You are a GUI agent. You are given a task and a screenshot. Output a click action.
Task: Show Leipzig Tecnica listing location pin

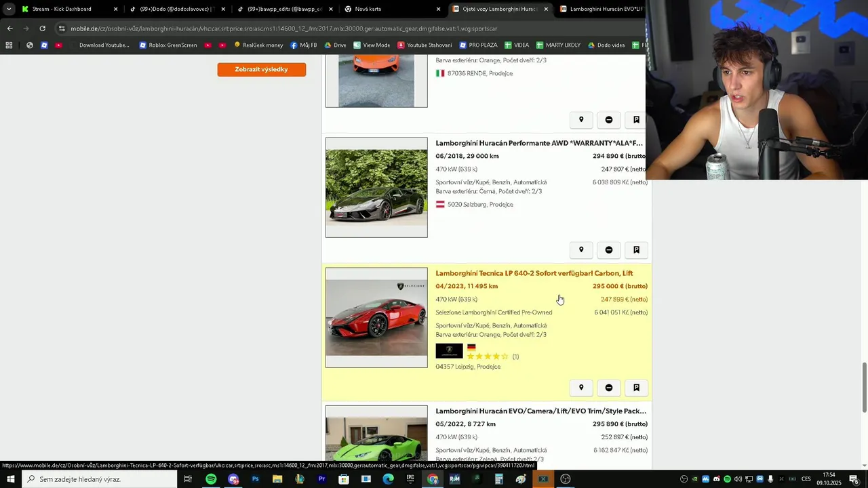[581, 388]
